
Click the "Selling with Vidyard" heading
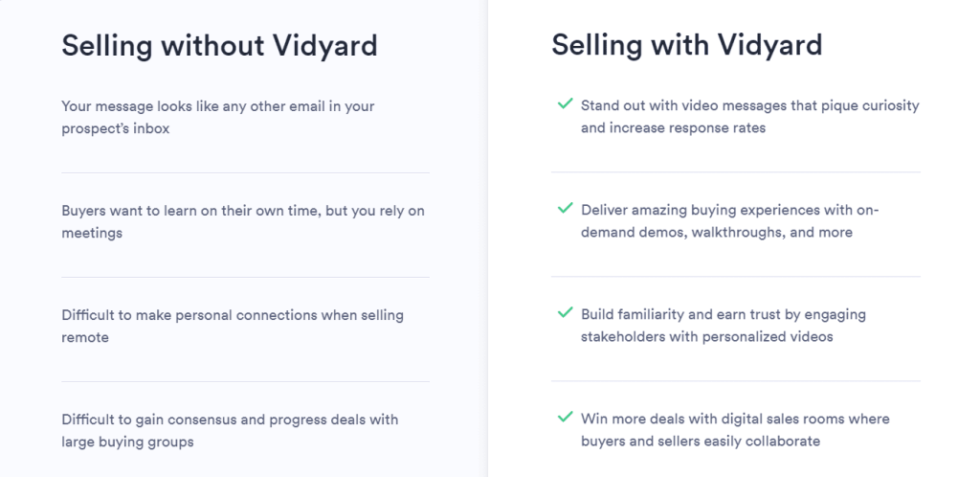coord(686,45)
